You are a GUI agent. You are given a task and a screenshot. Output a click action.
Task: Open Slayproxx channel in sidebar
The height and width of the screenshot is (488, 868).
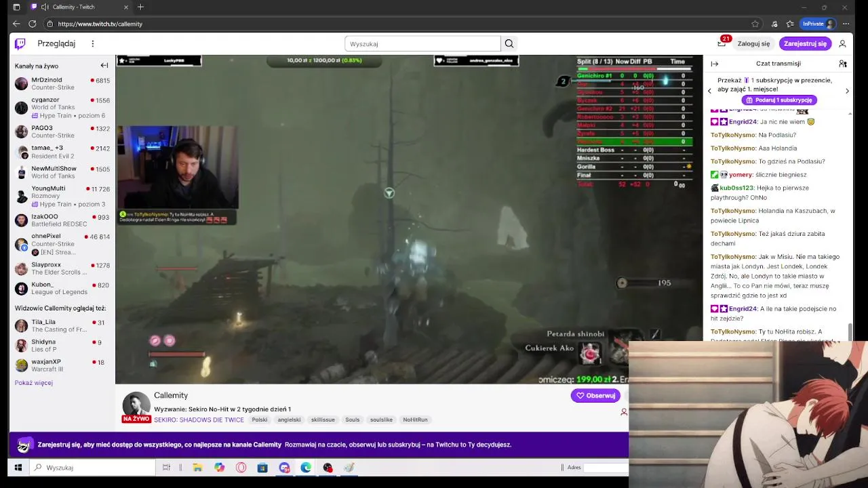tap(62, 268)
